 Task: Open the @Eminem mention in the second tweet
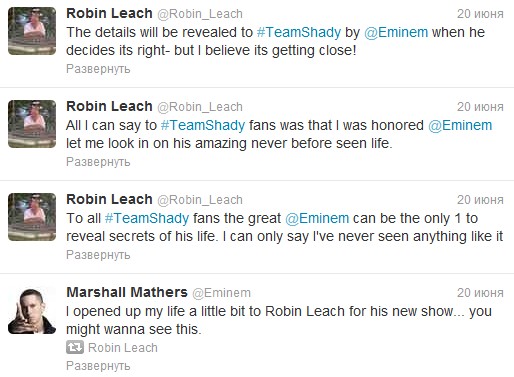[x=460, y=125]
